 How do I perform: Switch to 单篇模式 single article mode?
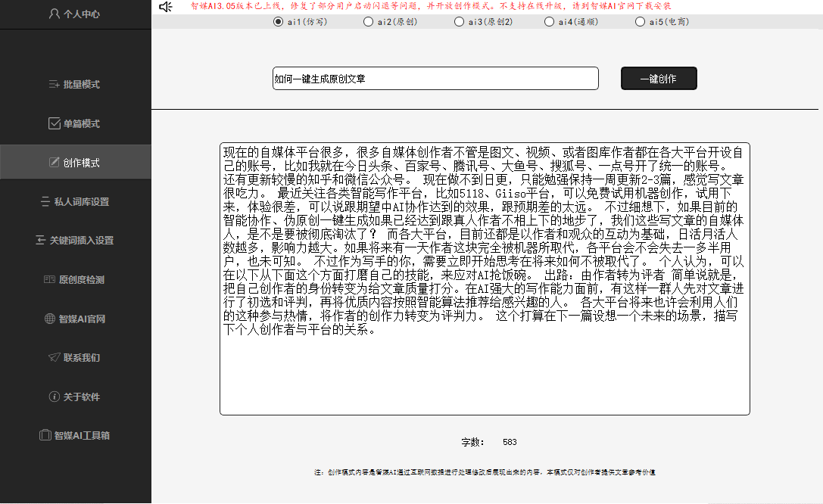(x=74, y=123)
